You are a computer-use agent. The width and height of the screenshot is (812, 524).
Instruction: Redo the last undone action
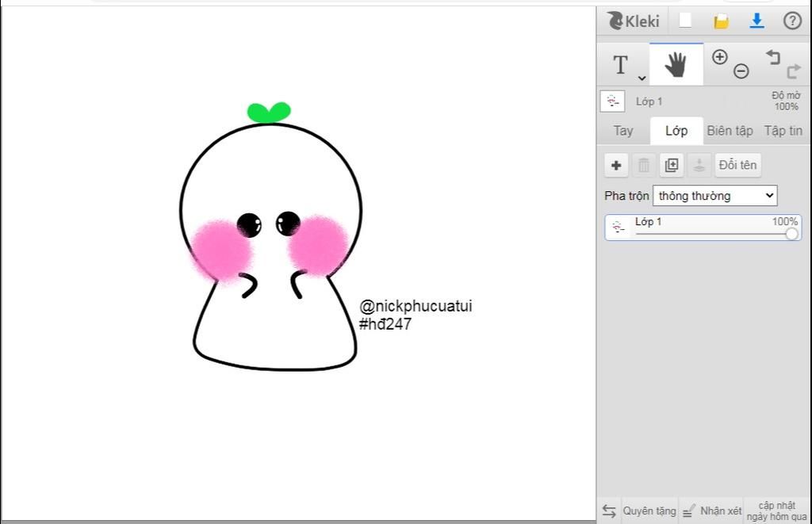click(793, 71)
